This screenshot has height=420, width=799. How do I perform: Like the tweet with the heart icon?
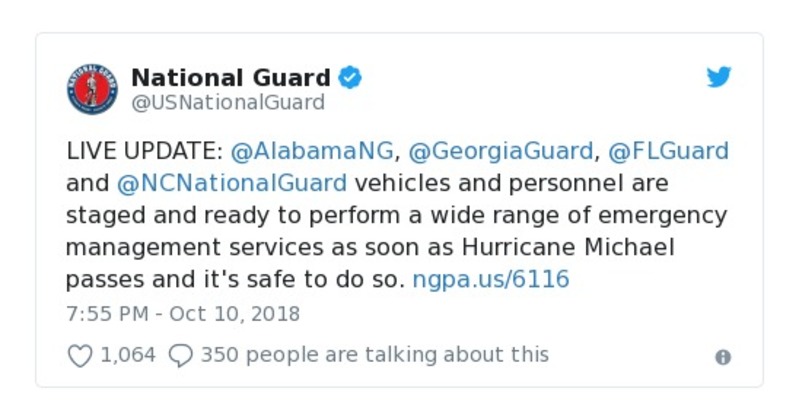coord(79,355)
